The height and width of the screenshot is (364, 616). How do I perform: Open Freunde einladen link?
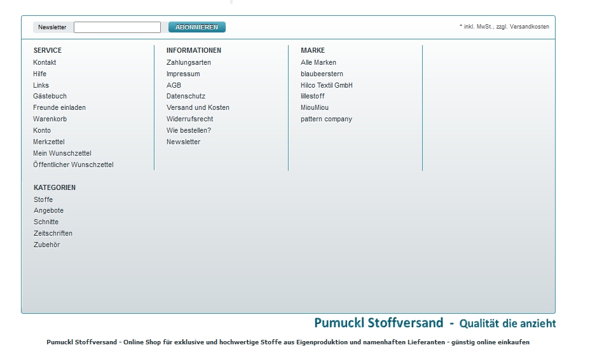(x=59, y=108)
